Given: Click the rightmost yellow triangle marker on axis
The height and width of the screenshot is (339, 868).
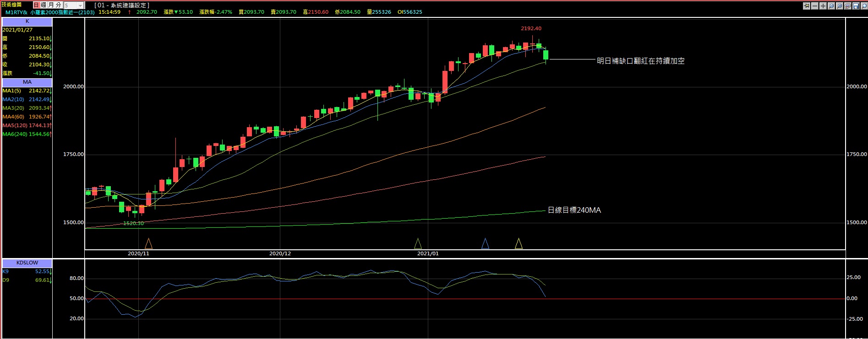Looking at the screenshot, I should [x=519, y=243].
